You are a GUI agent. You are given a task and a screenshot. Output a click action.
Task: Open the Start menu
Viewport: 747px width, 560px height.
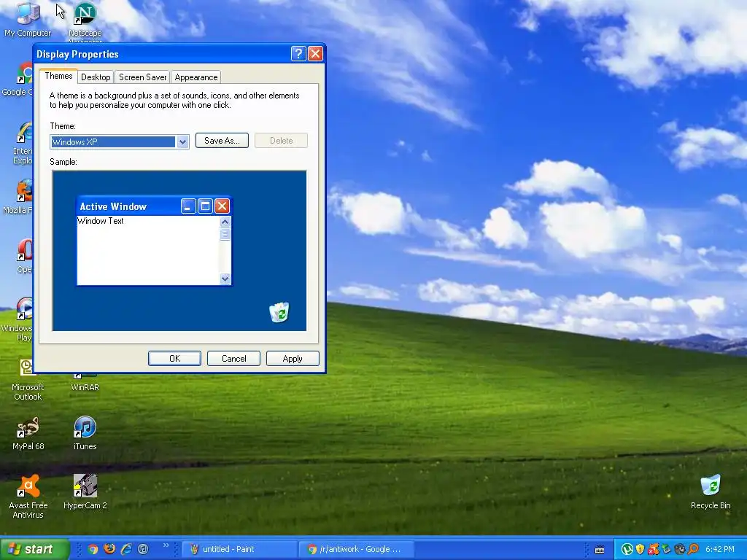[34, 549]
